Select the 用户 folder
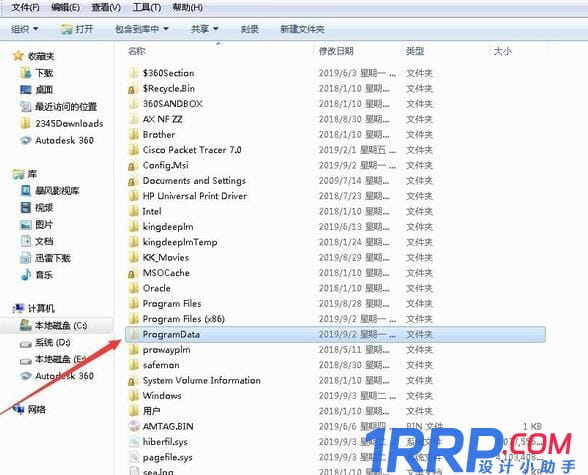 (x=152, y=411)
